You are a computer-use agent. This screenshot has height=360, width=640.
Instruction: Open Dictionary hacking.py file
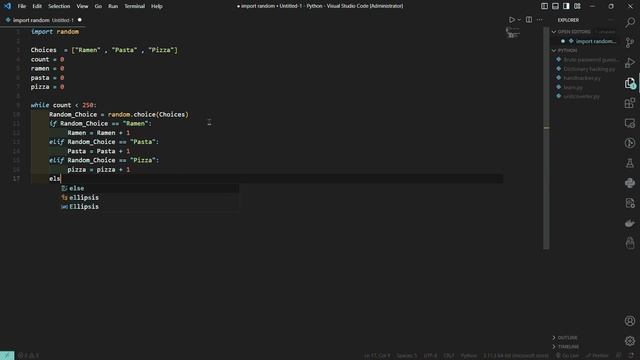(x=588, y=69)
